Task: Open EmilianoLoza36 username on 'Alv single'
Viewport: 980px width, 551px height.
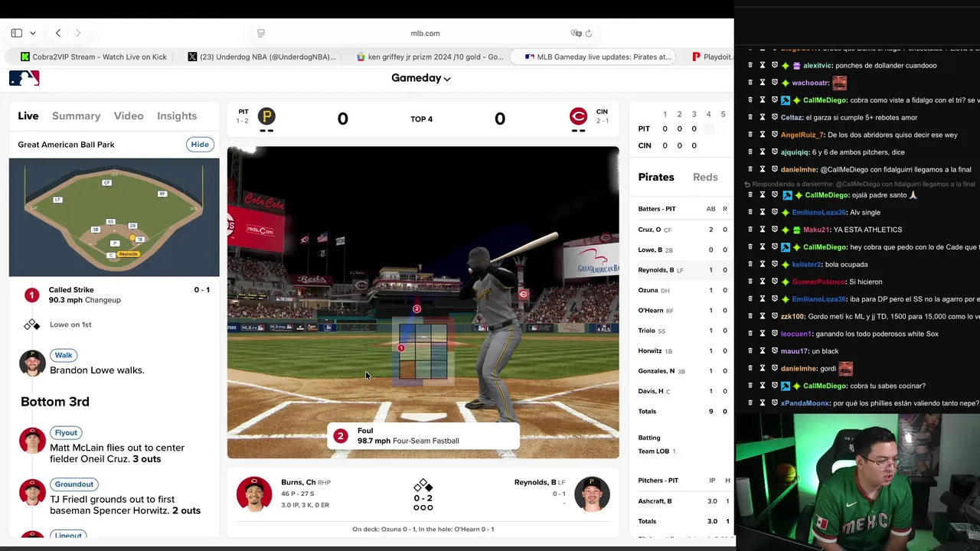Action: tap(818, 212)
